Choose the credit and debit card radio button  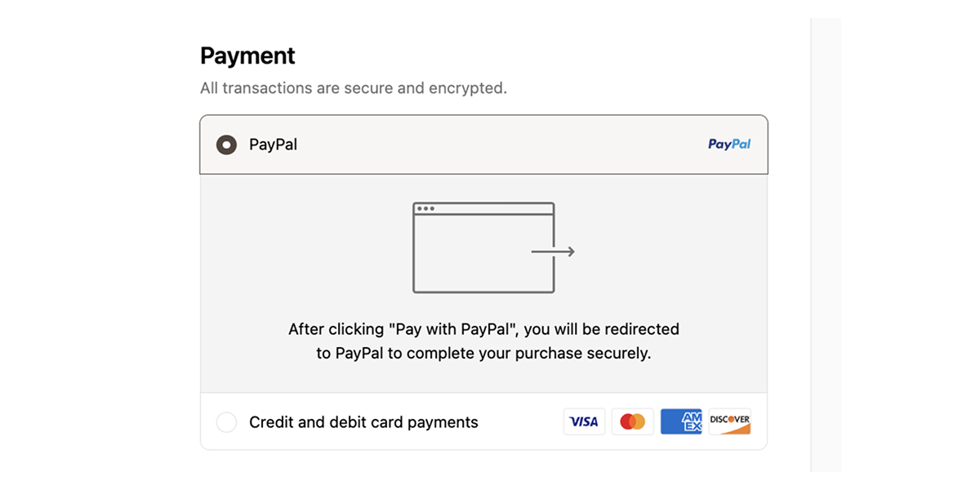(226, 422)
